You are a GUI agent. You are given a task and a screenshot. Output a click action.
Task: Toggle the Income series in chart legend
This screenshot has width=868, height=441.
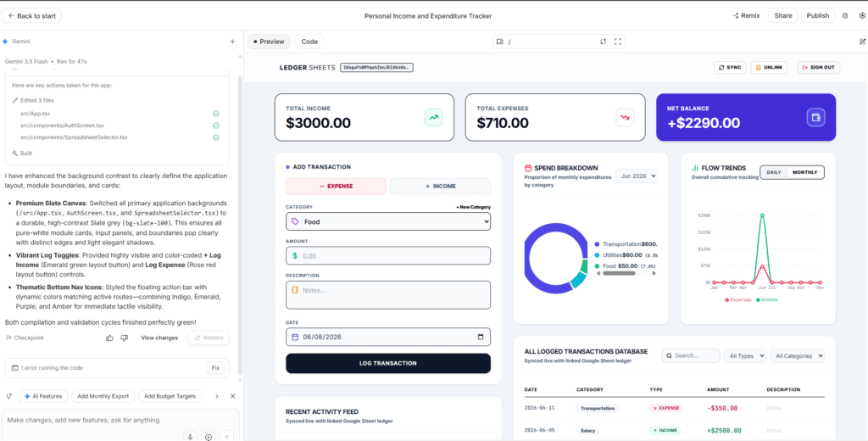click(x=766, y=299)
